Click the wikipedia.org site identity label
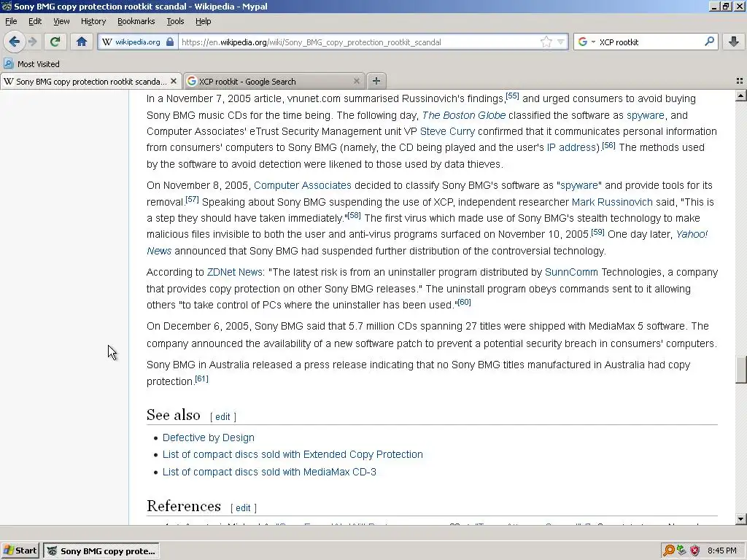The width and height of the screenshot is (747, 560). [x=138, y=42]
